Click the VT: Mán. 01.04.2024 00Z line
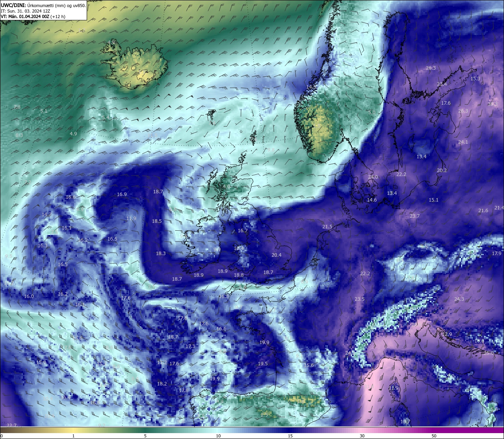Screen dimensions: 504x439 point(33,17)
